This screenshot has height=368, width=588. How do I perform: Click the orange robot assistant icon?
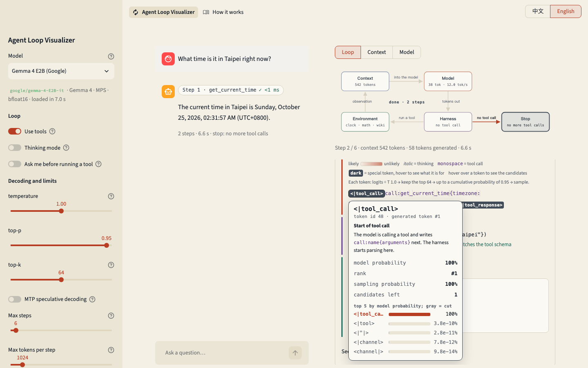[x=168, y=92]
